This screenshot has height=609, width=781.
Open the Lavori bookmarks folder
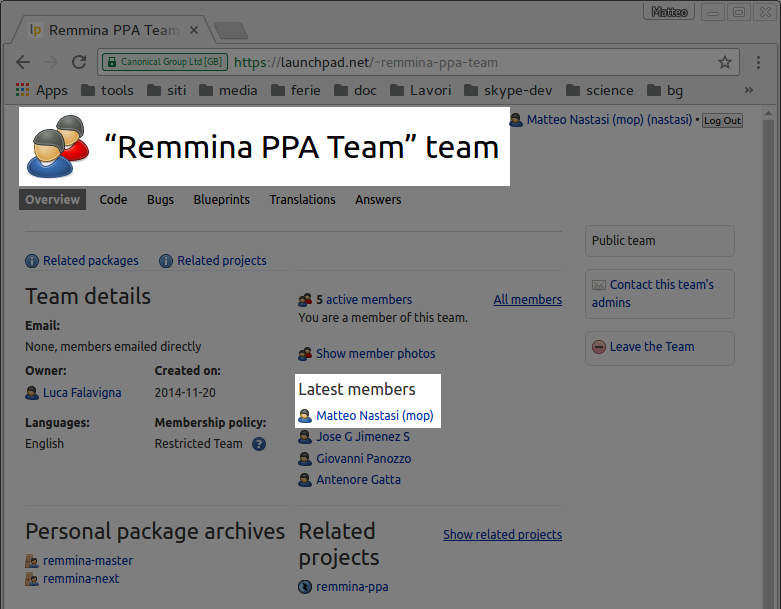(420, 90)
